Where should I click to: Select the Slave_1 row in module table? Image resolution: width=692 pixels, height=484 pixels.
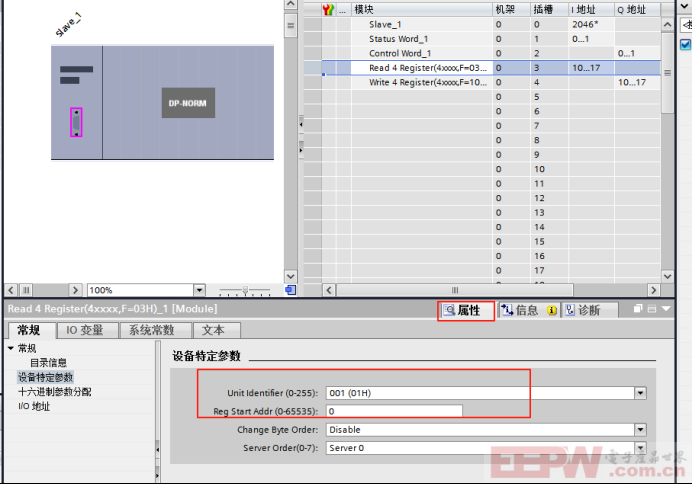click(491, 24)
